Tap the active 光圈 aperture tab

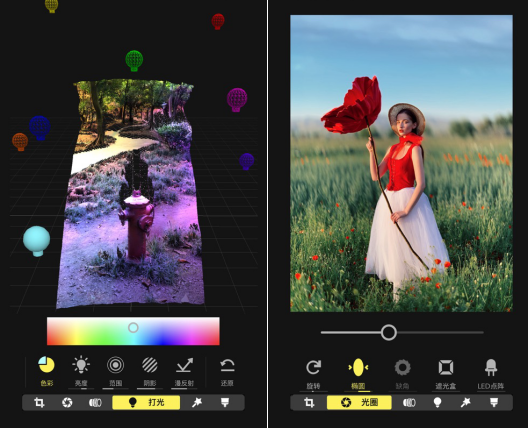point(359,402)
